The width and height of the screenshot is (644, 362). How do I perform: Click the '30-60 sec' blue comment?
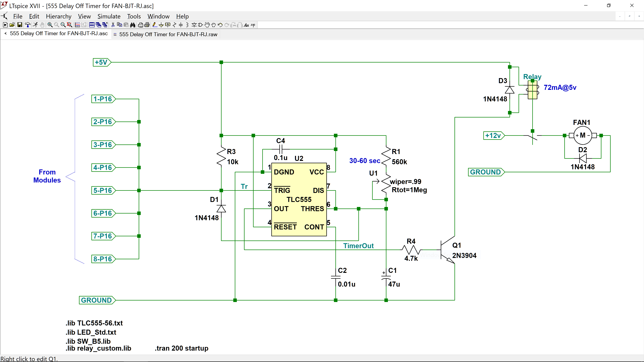[x=365, y=161]
